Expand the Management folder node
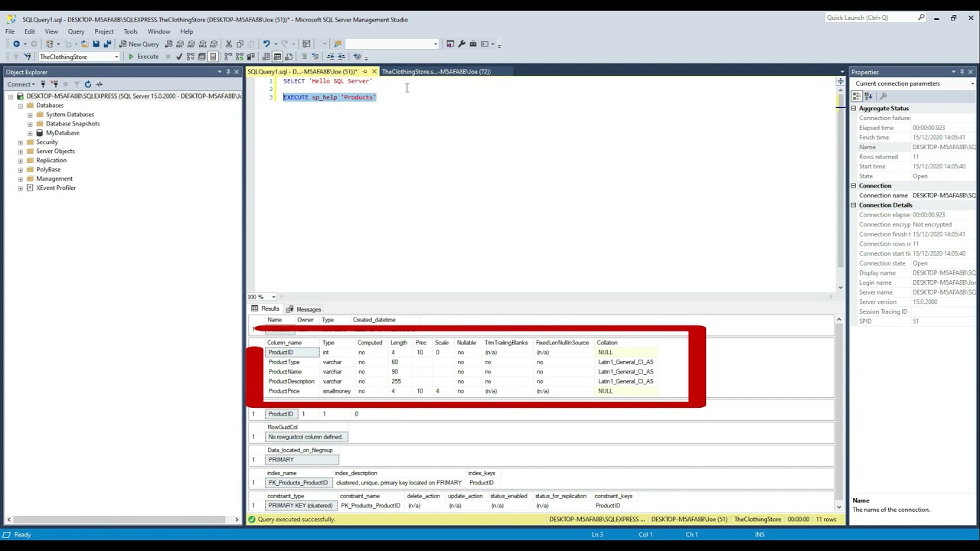The height and width of the screenshot is (551, 980). (x=21, y=179)
